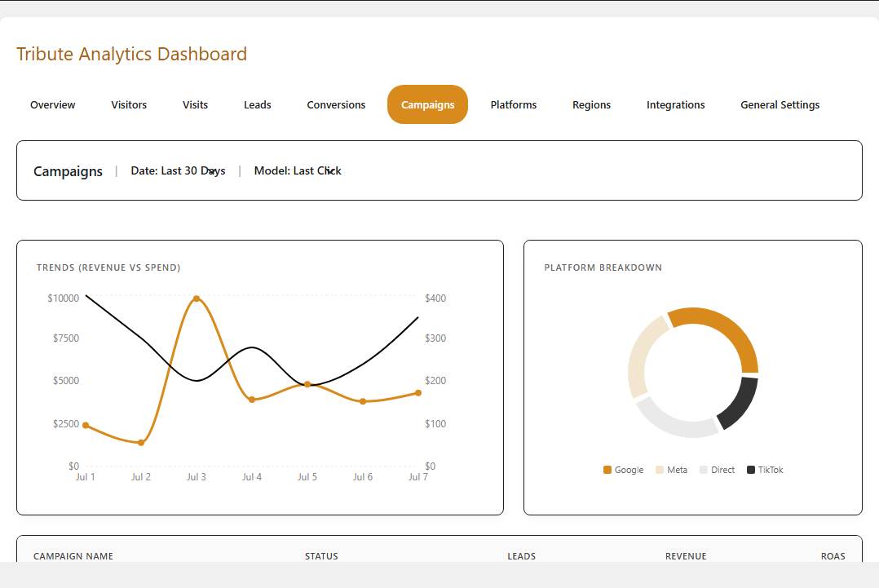
Task: Go to the Visits tab
Action: click(195, 105)
